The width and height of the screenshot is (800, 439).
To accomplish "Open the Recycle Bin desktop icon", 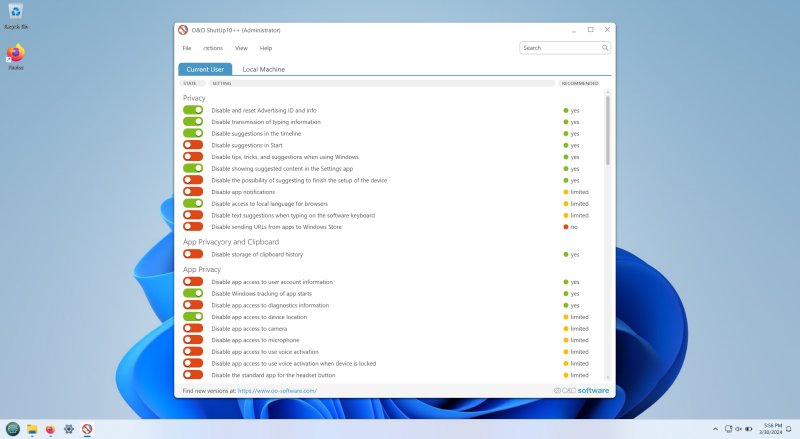I will pos(16,16).
